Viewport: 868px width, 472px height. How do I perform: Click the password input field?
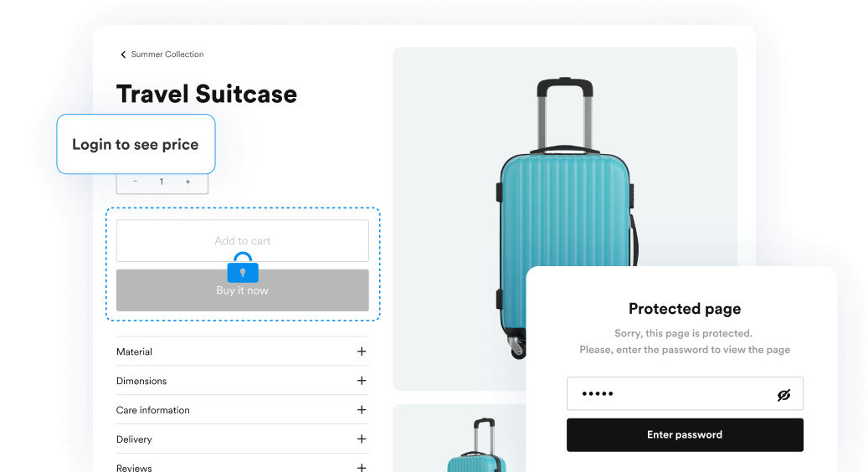point(670,394)
